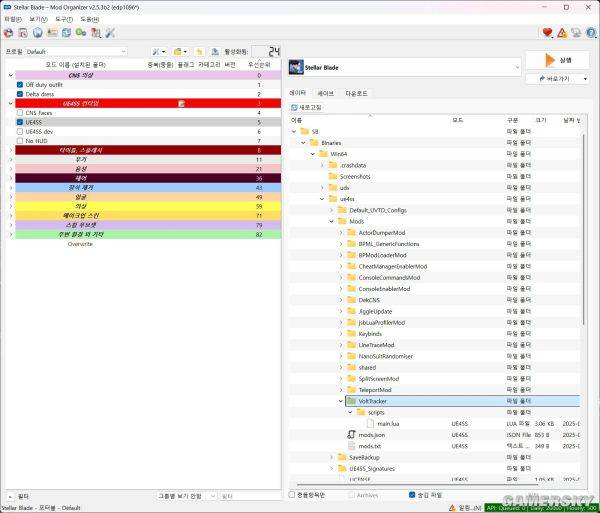
Task: Switch to the Saves tab
Action: point(326,93)
